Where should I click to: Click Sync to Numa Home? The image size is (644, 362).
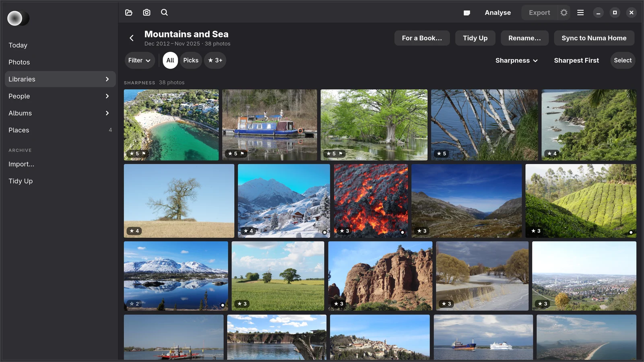tap(594, 38)
